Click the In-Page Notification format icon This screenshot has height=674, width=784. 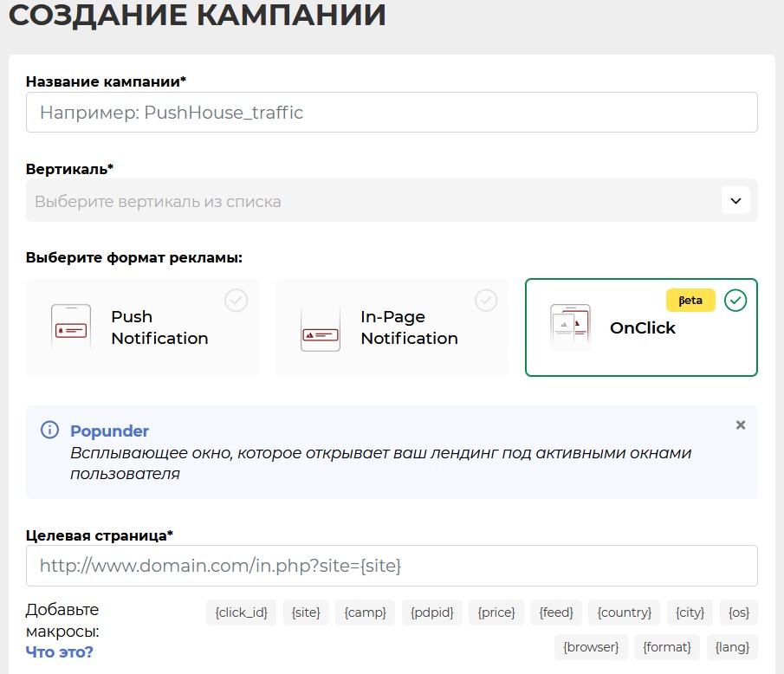click(x=320, y=327)
